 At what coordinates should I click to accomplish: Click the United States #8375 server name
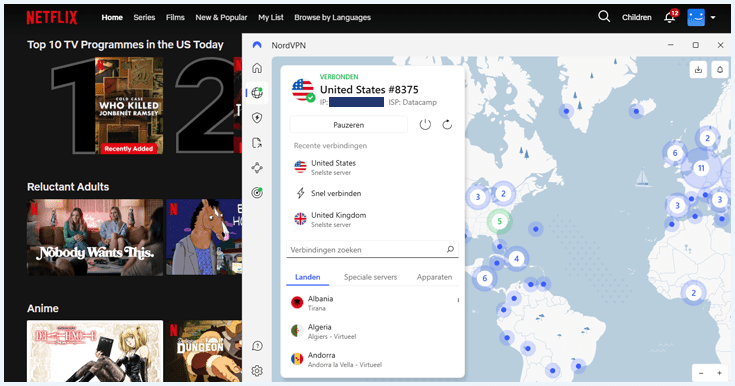pyautogui.click(x=369, y=90)
